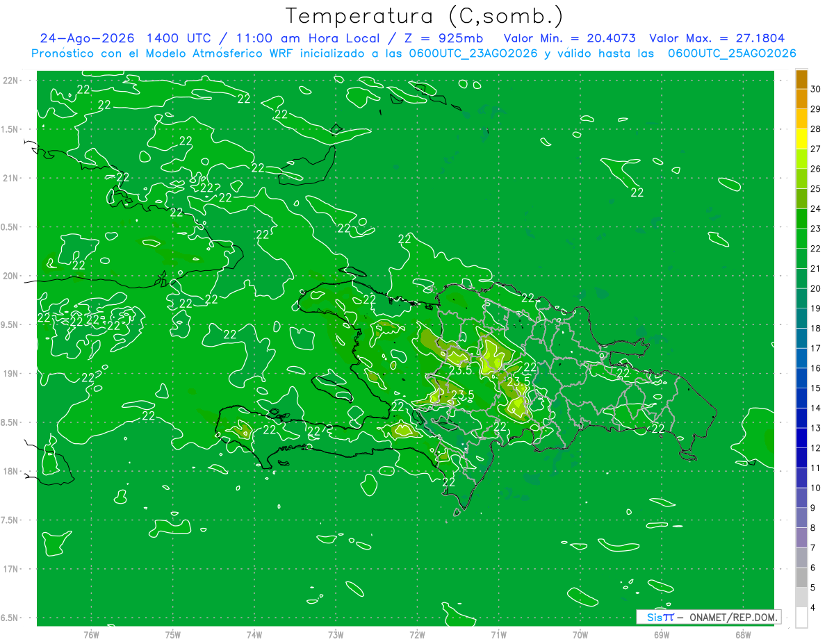Click the legend scale value "11"
The height and width of the screenshot is (644, 834).
[x=816, y=468]
